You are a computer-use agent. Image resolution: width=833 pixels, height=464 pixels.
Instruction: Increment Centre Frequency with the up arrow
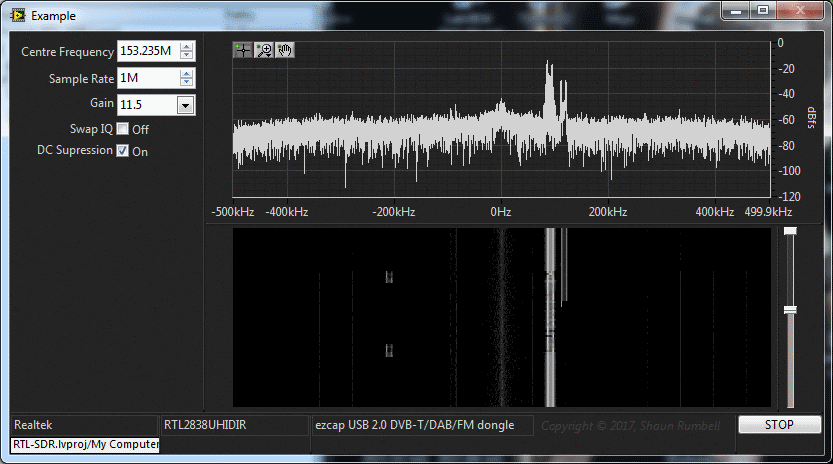coord(187,47)
